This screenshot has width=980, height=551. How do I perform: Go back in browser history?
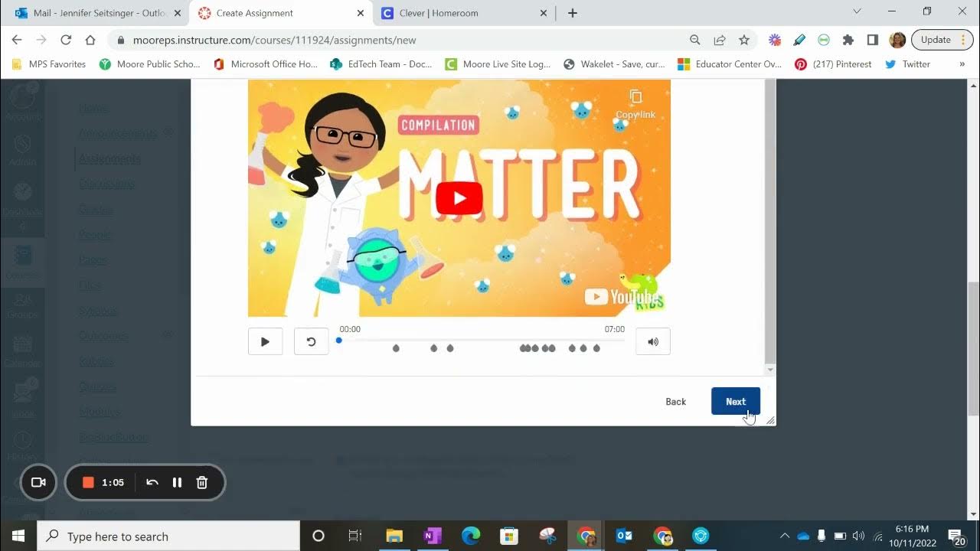coord(17,40)
